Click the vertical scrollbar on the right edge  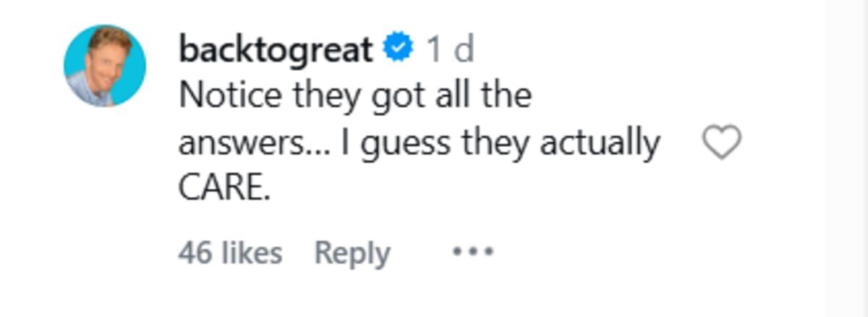[846, 158]
